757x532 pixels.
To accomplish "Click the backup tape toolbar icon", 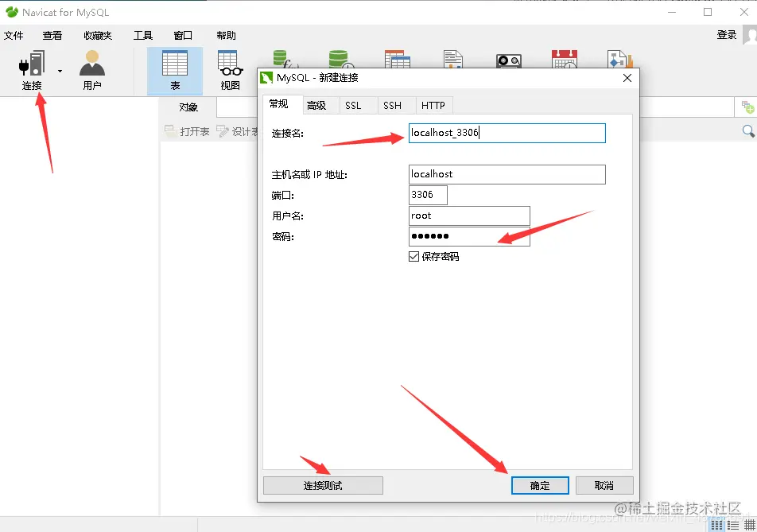I will pyautogui.click(x=509, y=60).
